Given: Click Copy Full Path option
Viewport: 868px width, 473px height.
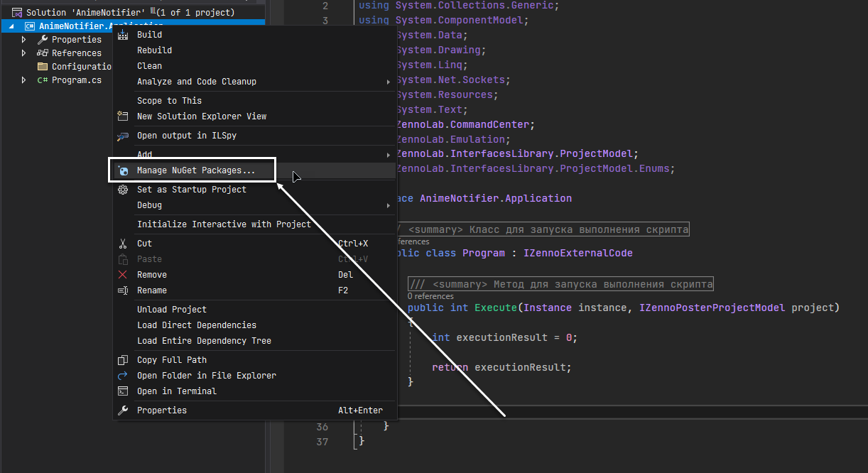Looking at the screenshot, I should pyautogui.click(x=171, y=360).
